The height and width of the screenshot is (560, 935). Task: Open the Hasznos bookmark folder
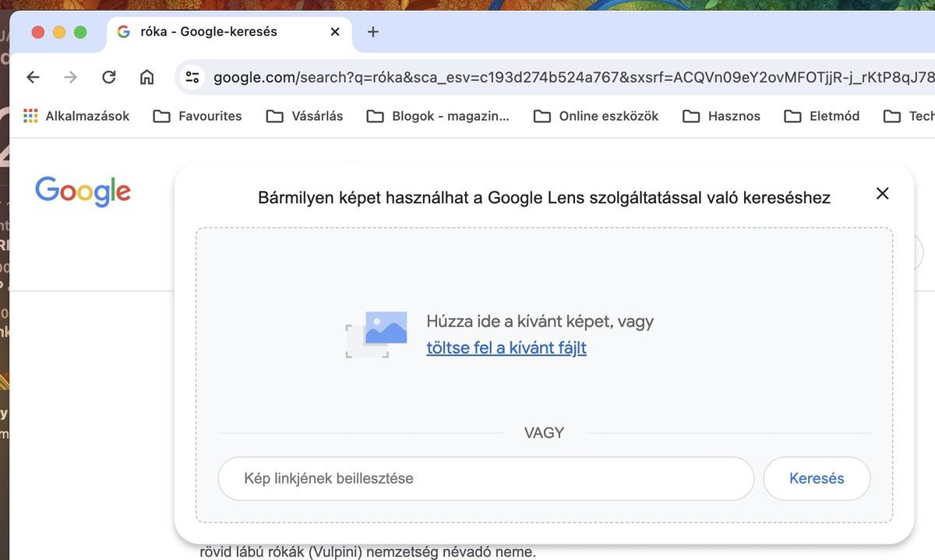[x=722, y=116]
